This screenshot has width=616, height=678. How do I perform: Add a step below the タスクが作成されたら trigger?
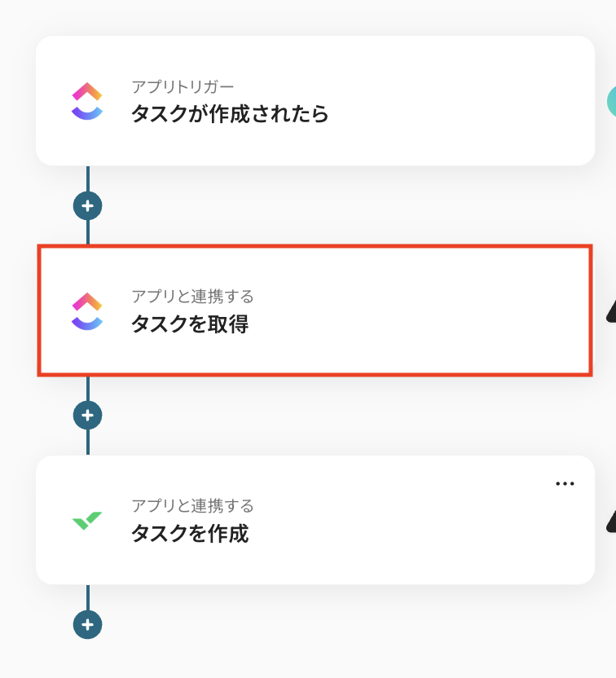(87, 205)
